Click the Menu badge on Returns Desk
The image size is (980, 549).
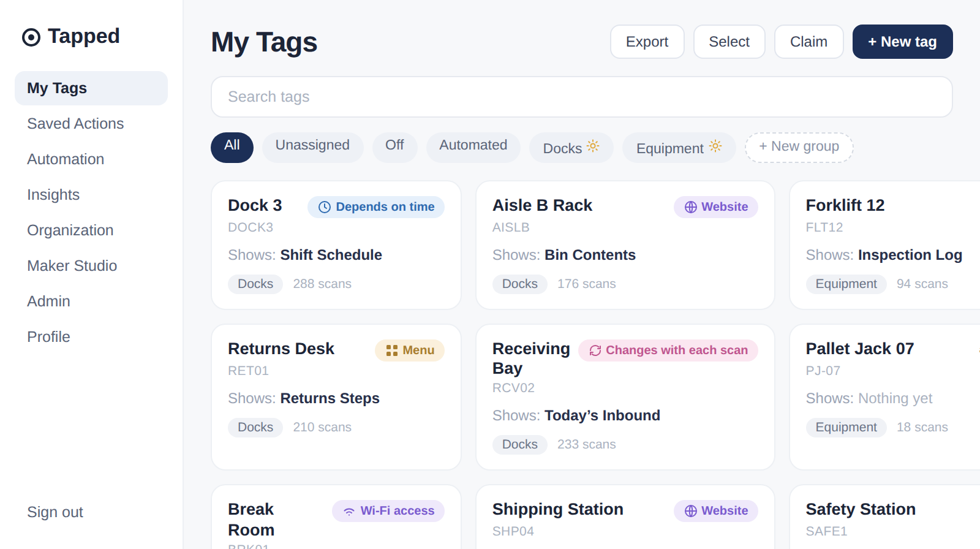[x=410, y=350]
